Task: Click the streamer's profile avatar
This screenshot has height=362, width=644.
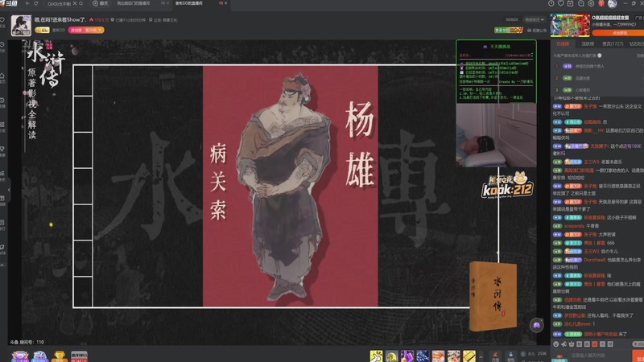Action: tap(21, 26)
